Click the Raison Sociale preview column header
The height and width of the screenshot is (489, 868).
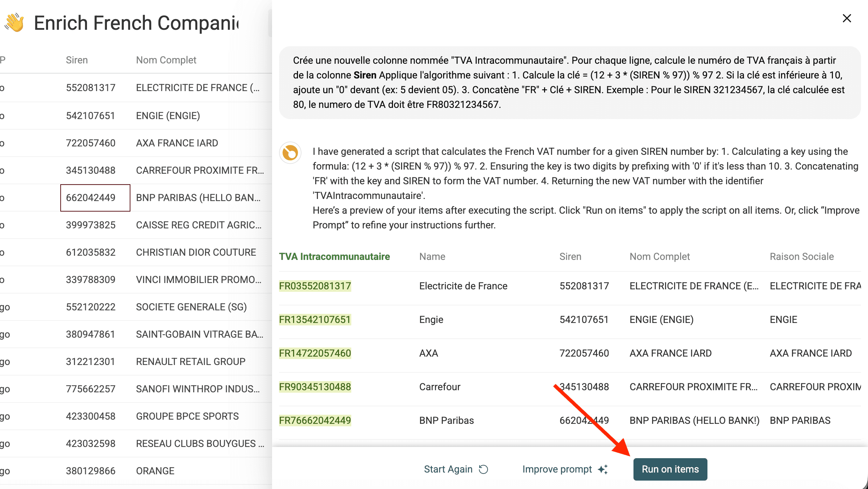(x=801, y=256)
